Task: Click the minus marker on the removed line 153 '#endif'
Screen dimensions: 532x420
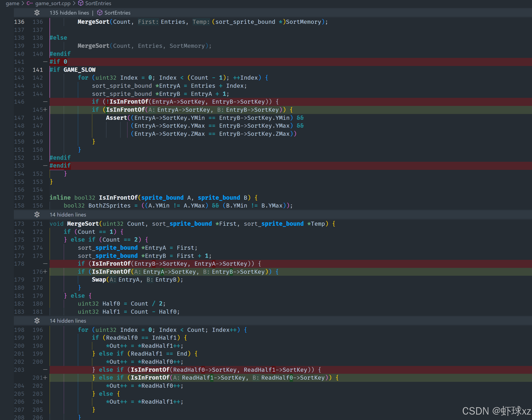Action: (x=45, y=166)
